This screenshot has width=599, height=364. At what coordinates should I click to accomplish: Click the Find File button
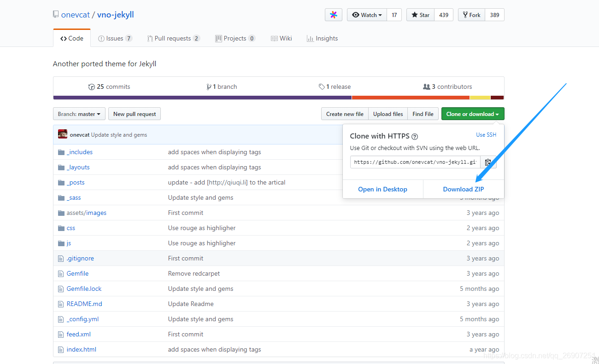423,114
